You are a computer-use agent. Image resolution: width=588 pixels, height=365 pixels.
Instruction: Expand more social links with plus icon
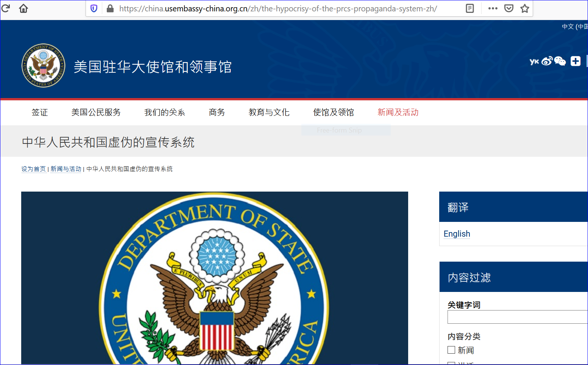pyautogui.click(x=576, y=61)
